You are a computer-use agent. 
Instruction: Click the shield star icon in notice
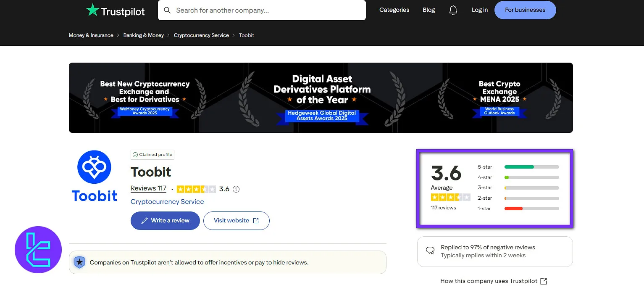[79, 262]
